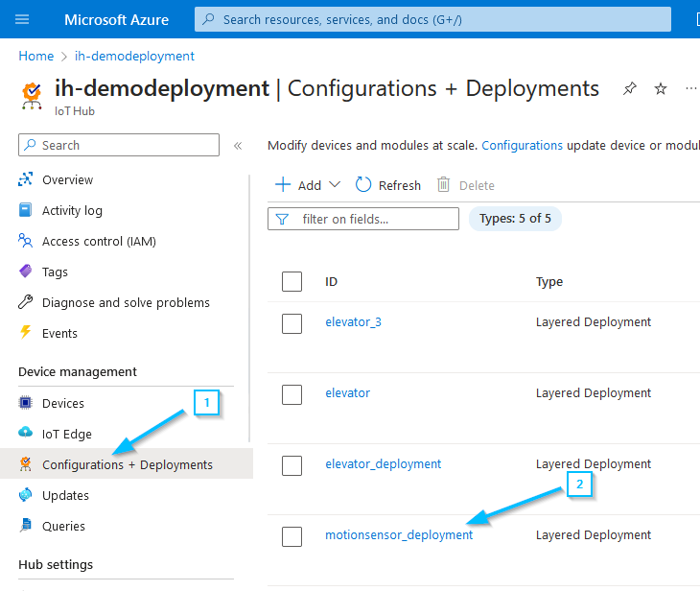Click the Delete trash icon

tap(444, 185)
